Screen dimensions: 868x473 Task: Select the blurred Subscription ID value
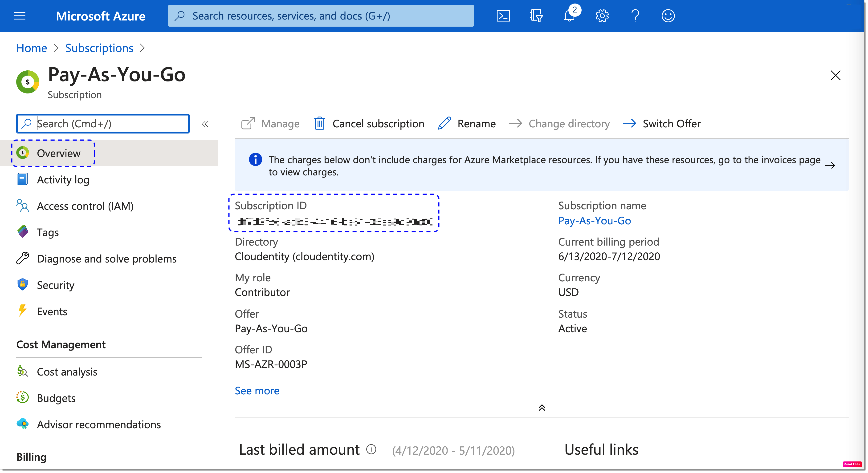coord(334,221)
